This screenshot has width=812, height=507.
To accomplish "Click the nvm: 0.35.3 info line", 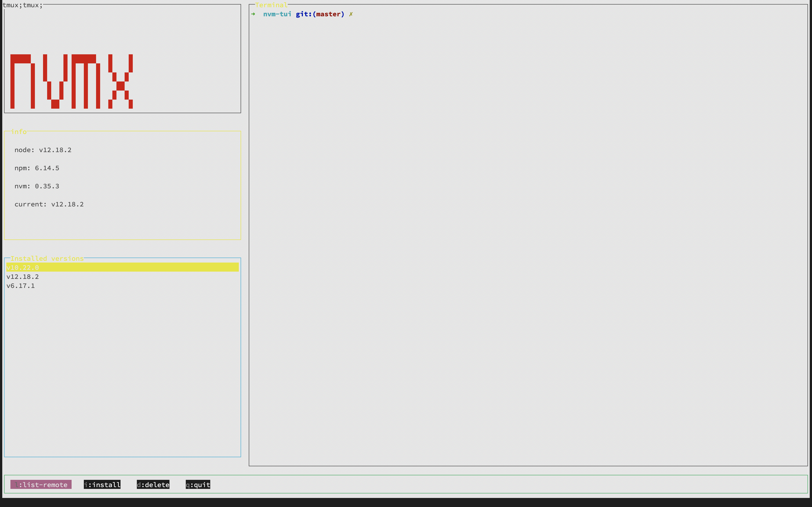I will 37,186.
